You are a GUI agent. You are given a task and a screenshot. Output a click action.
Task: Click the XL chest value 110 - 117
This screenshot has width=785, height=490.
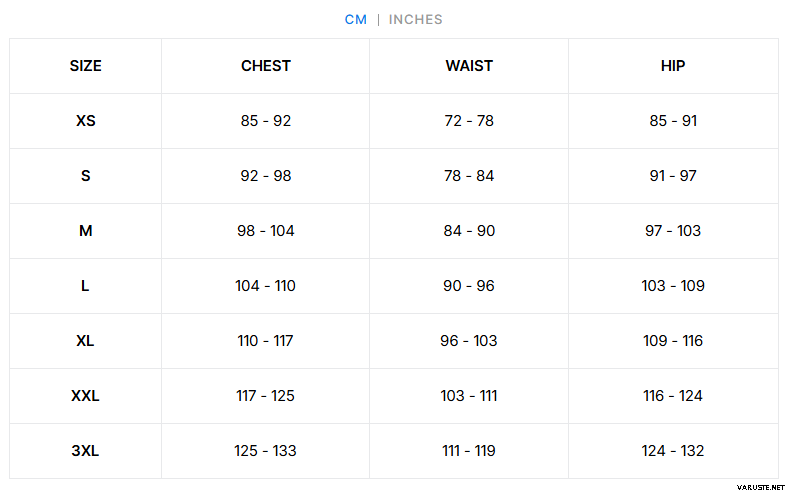pos(266,341)
